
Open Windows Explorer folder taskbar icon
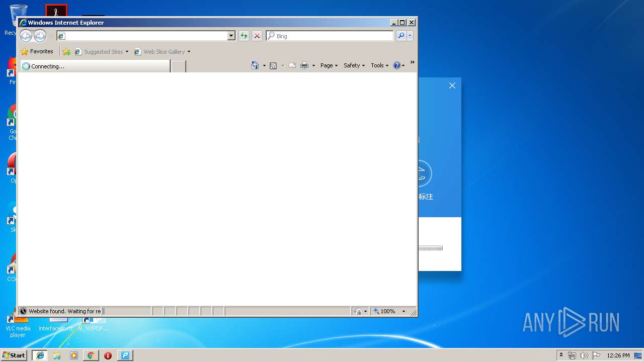click(57, 355)
